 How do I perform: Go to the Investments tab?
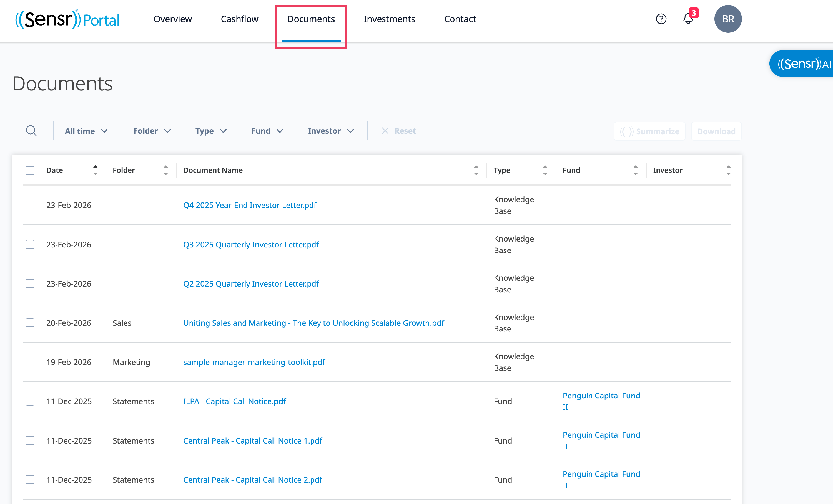(389, 19)
